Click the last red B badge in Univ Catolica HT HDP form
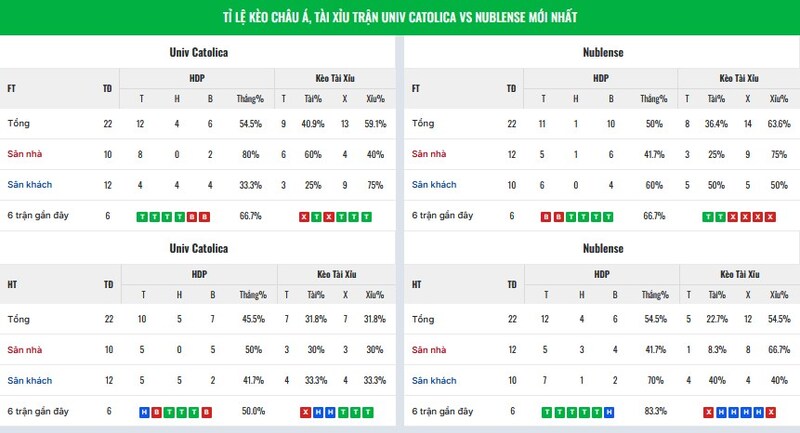 click(206, 412)
